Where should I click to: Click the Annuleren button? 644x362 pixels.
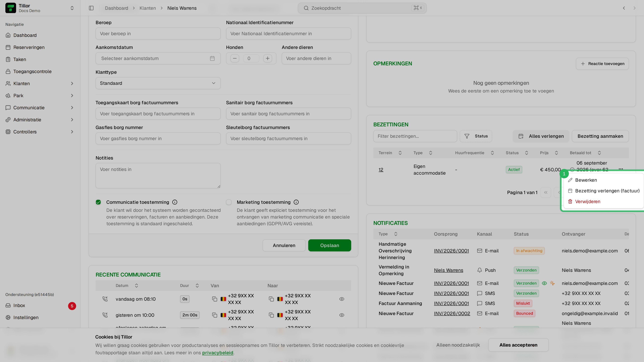tap(284, 245)
